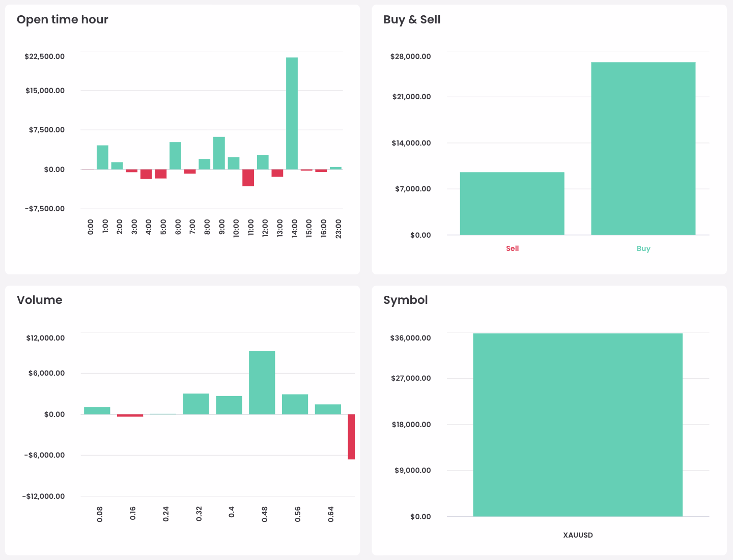The height and width of the screenshot is (560, 733).
Task: Select the 9:00 bar in Open time hour
Action: tap(219, 153)
